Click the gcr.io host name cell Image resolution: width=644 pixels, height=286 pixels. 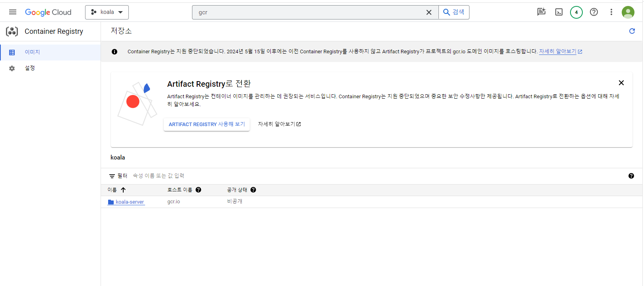tap(174, 202)
